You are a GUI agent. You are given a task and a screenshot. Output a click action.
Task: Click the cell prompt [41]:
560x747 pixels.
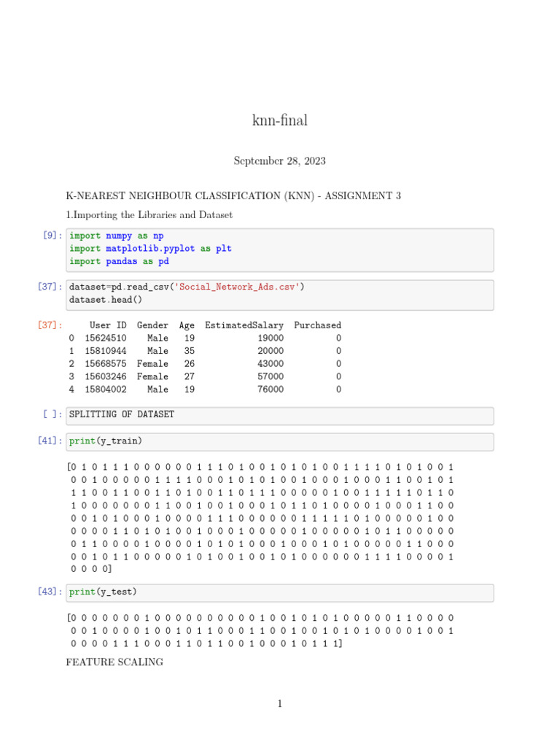point(50,441)
